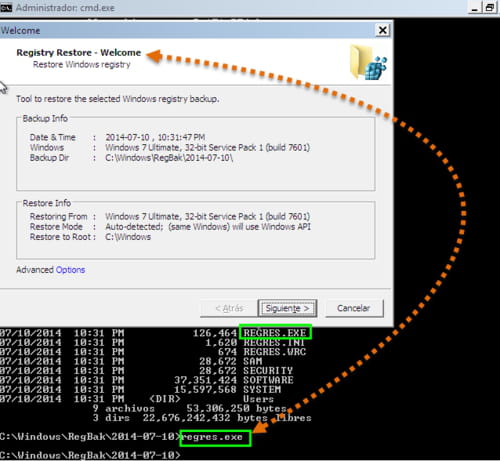Minimize the cmd.exe window
The height and width of the screenshot is (461, 500).
click(474, 8)
